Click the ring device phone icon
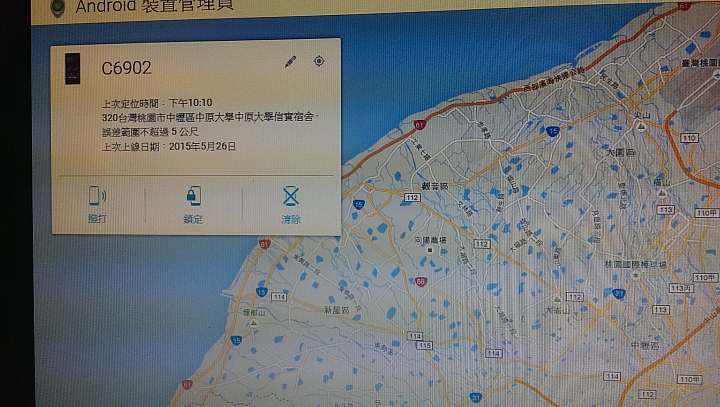 pyautogui.click(x=97, y=196)
